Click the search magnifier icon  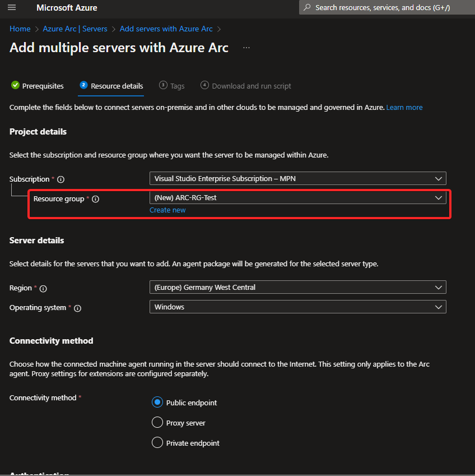[x=306, y=8]
